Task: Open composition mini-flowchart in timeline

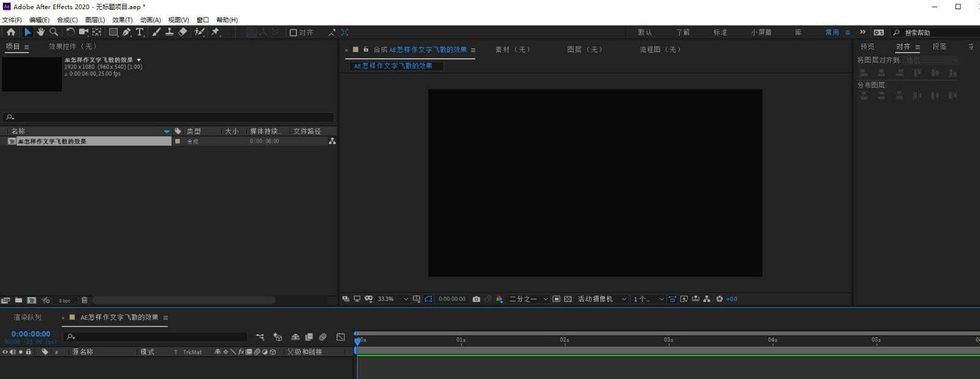Action: pos(260,337)
